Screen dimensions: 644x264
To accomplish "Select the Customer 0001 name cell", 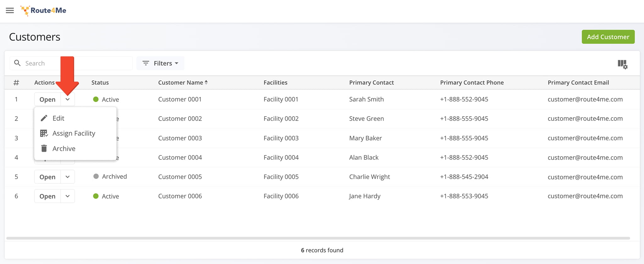I will (x=180, y=99).
